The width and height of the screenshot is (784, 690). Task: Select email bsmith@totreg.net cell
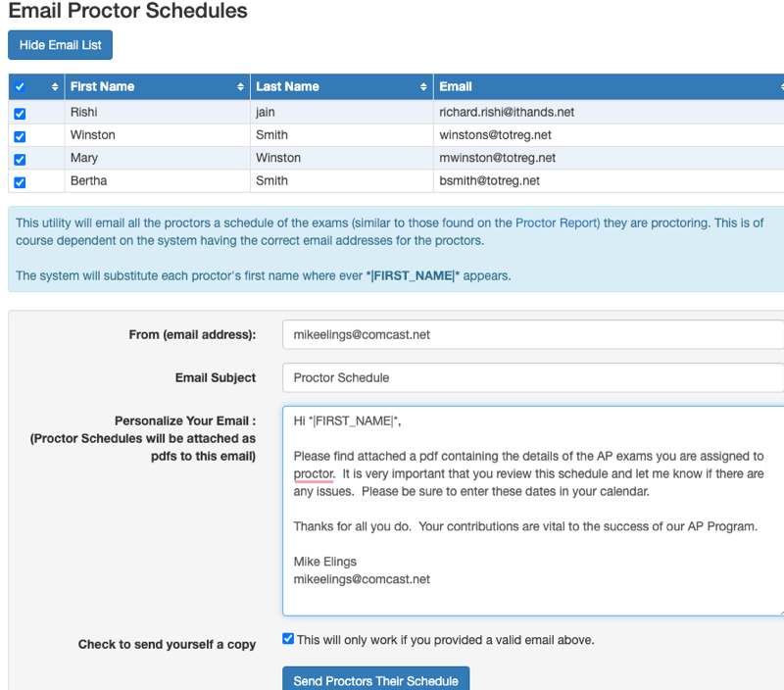(609, 181)
